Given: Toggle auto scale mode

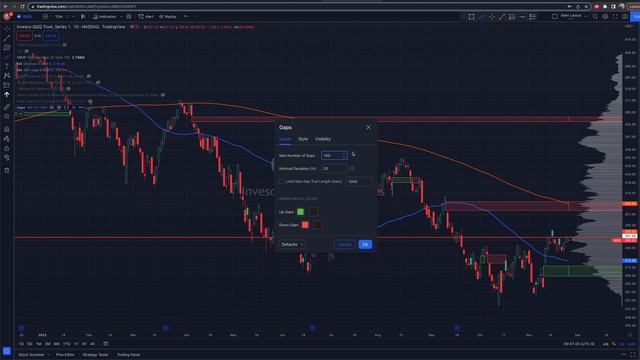Looking at the screenshot, I should (x=631, y=344).
